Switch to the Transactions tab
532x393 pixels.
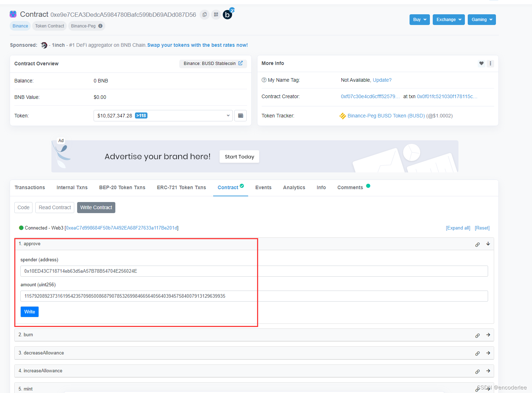30,187
